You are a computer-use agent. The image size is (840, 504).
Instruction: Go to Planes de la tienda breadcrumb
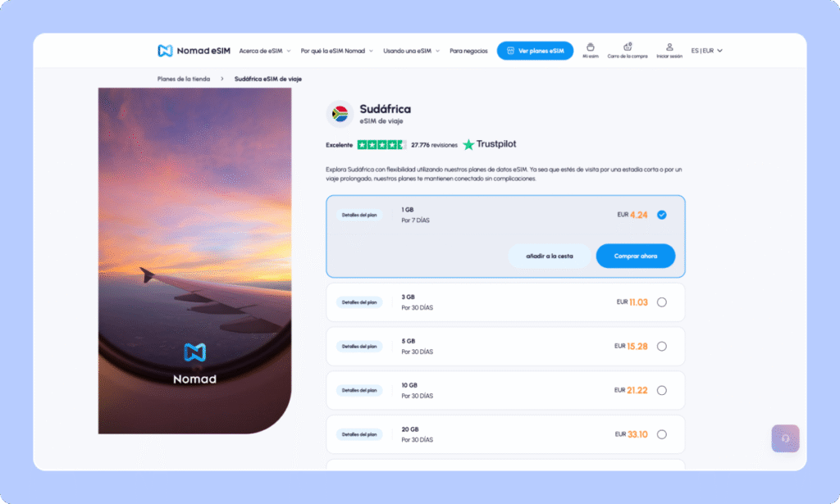[184, 79]
